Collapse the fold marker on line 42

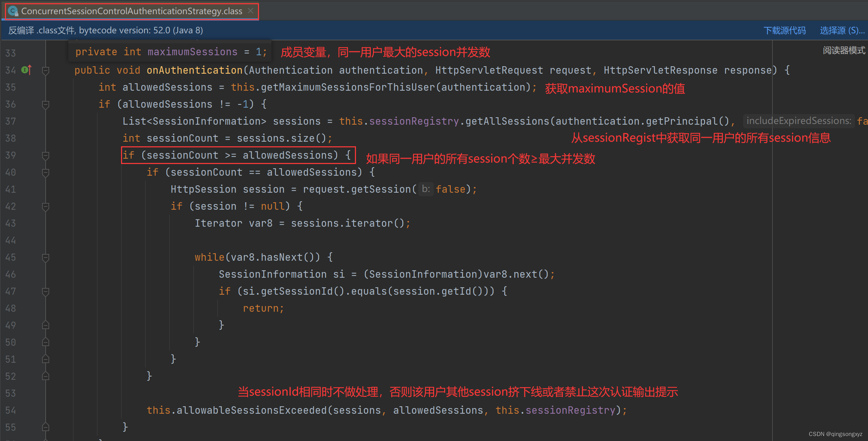pos(46,207)
